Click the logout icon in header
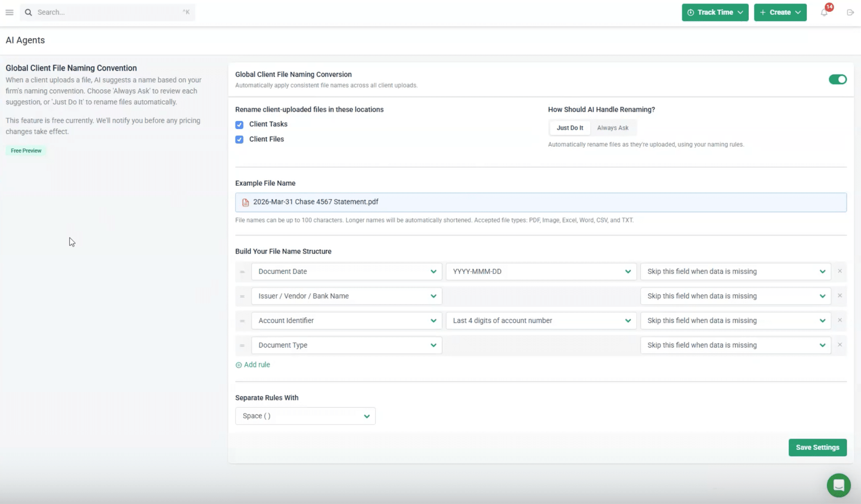 pos(850,12)
